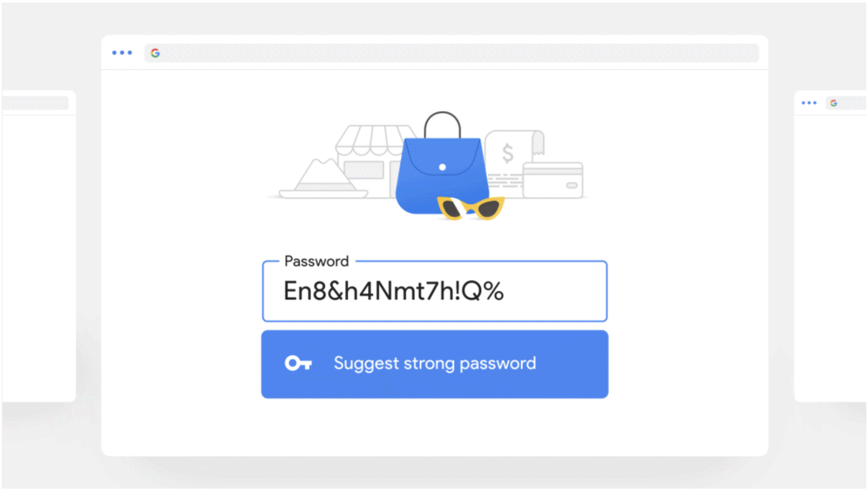Click the Google logo in browser tab
868x492 pixels.
click(155, 52)
